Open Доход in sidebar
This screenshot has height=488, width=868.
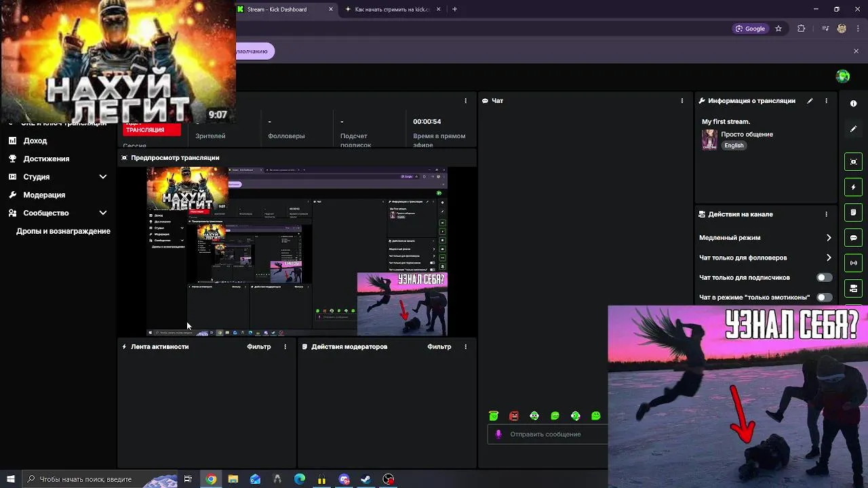pyautogui.click(x=35, y=141)
